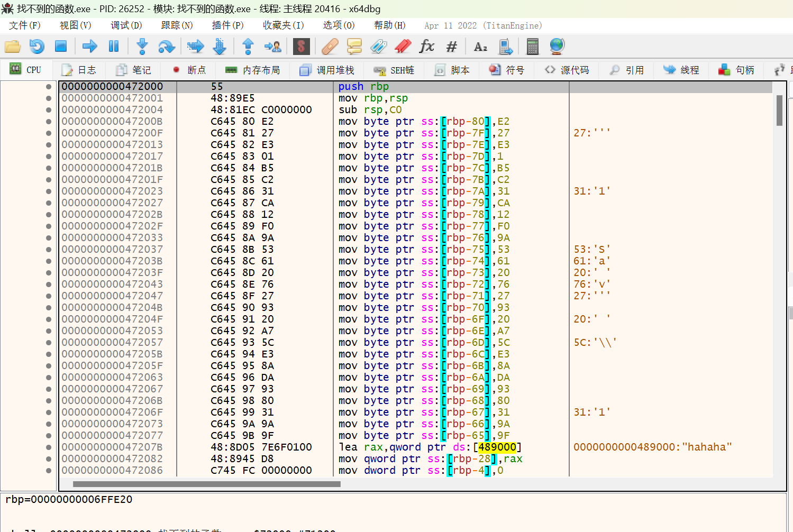Switch to the 断点 tab
Viewport: 793px width, 532px height.
(189, 70)
